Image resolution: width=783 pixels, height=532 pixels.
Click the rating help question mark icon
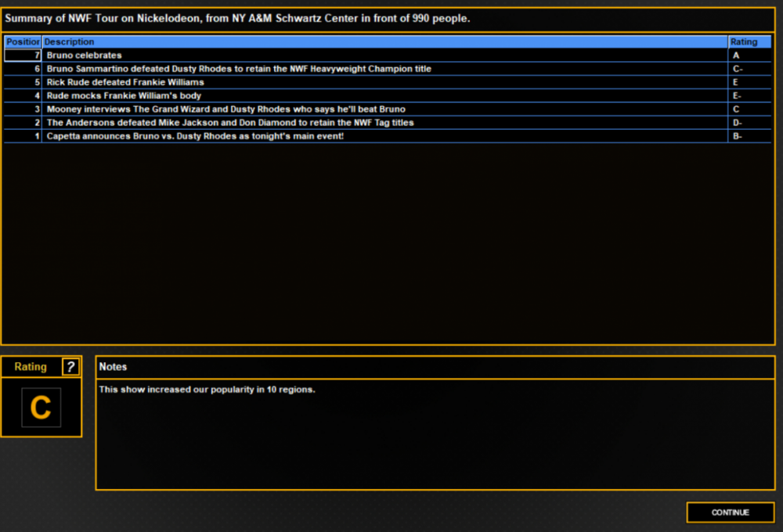coord(70,367)
